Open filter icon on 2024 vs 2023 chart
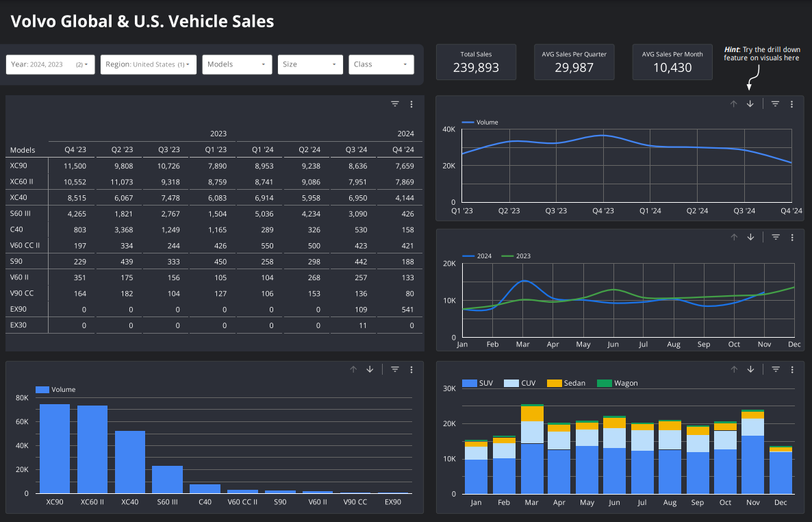 point(776,238)
